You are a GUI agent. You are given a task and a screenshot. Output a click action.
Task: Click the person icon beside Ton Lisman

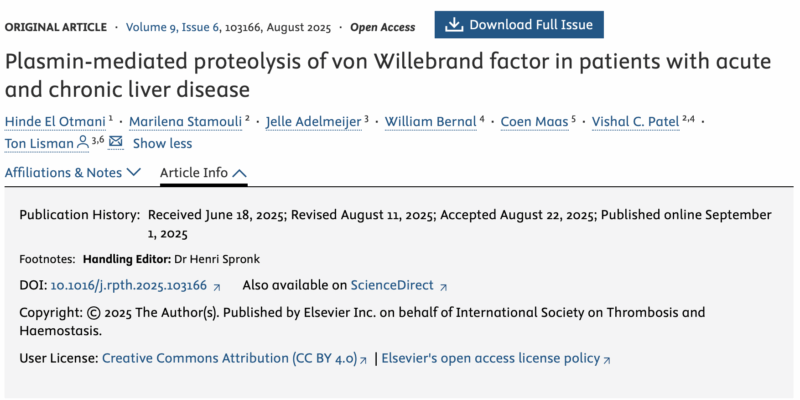[x=82, y=143]
